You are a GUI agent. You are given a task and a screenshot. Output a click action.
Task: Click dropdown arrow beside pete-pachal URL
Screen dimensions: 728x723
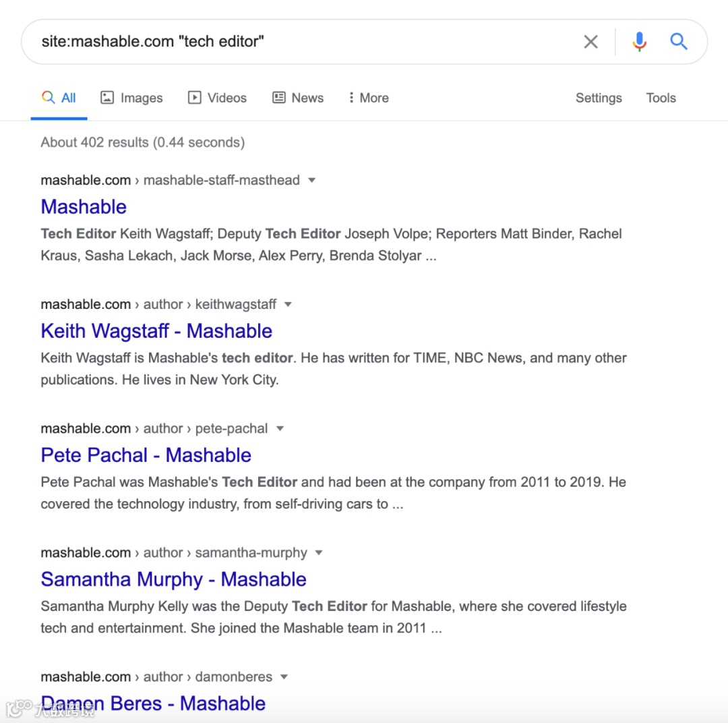tap(280, 428)
